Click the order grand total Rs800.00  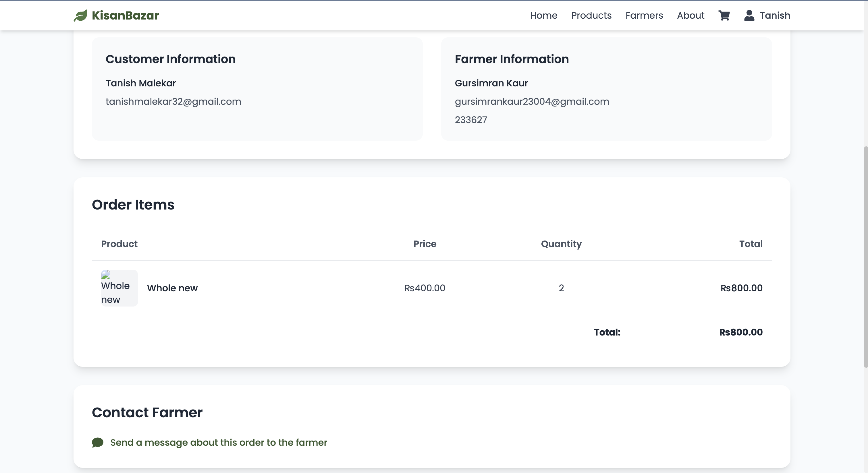tap(741, 332)
